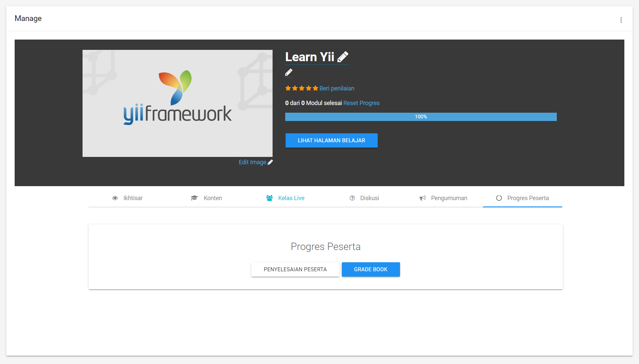Select the Progres Peserta tab
Screen dimensions: 639x364
(523, 198)
